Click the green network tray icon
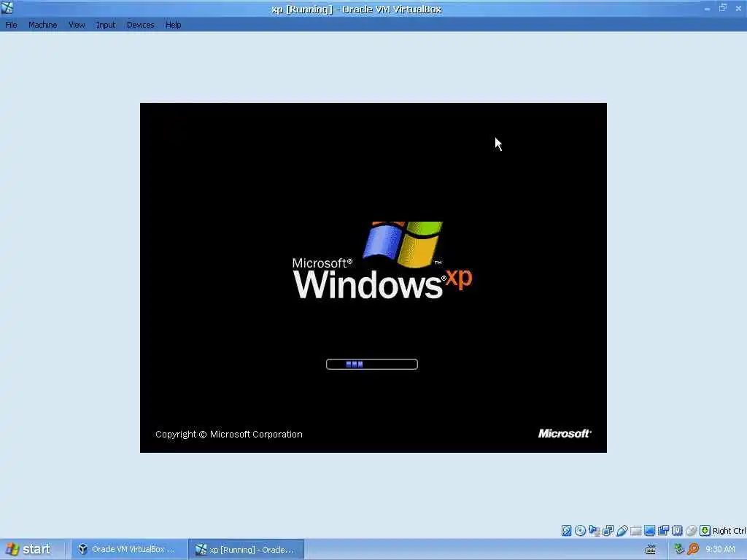747x560 pixels. (679, 549)
